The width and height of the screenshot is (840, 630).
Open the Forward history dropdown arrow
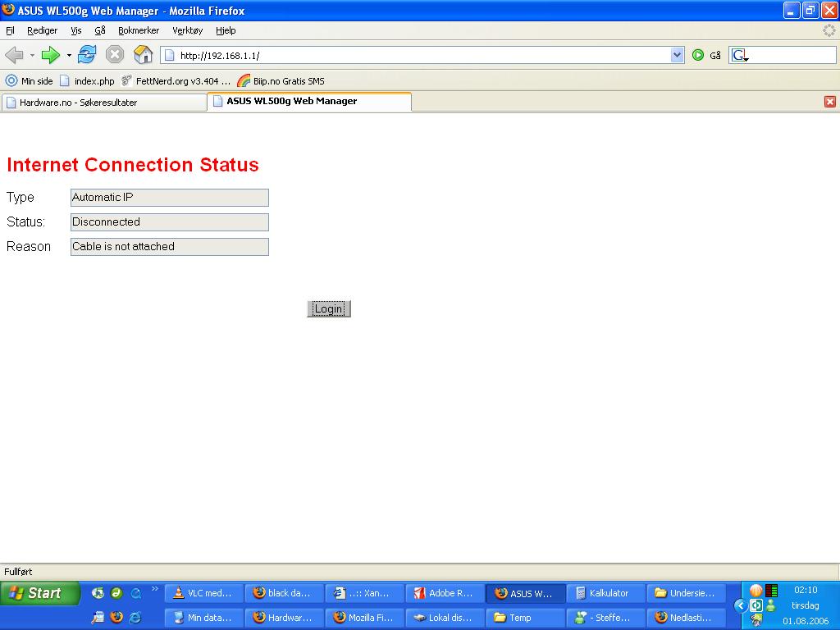(x=69, y=55)
